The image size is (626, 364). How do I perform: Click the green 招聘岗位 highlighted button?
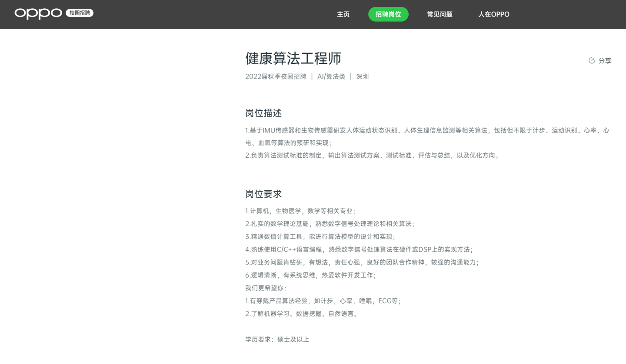pos(388,14)
